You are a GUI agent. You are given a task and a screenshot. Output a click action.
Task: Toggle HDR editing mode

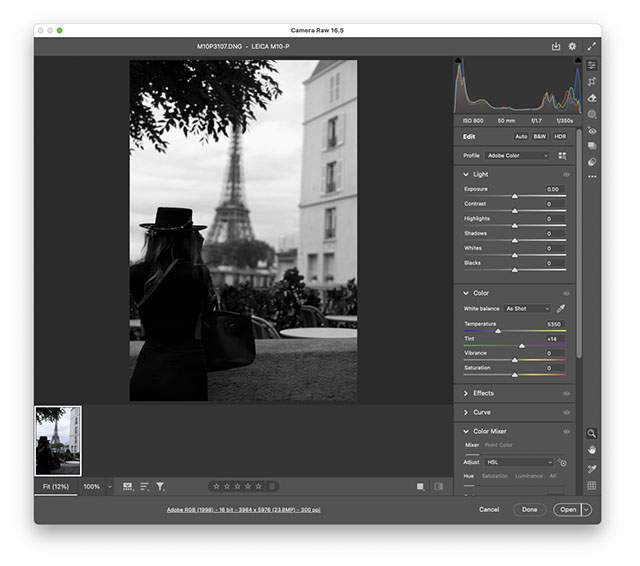(560, 136)
